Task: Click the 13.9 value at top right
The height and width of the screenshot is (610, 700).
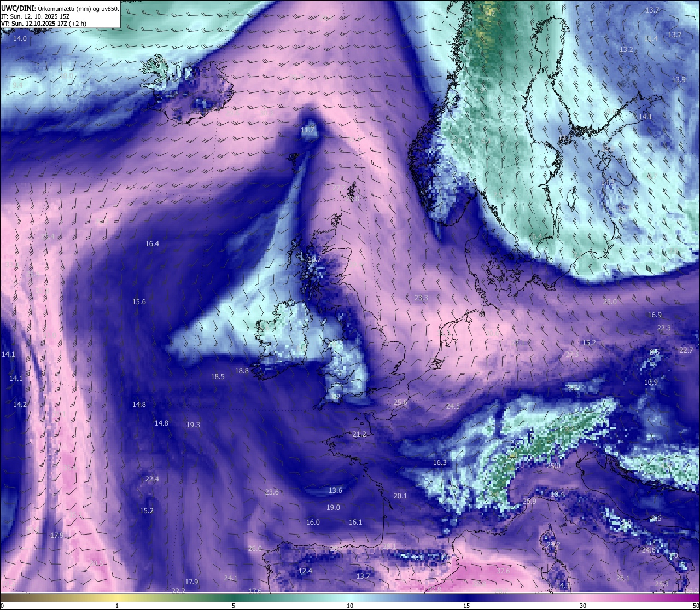Action: [679, 80]
